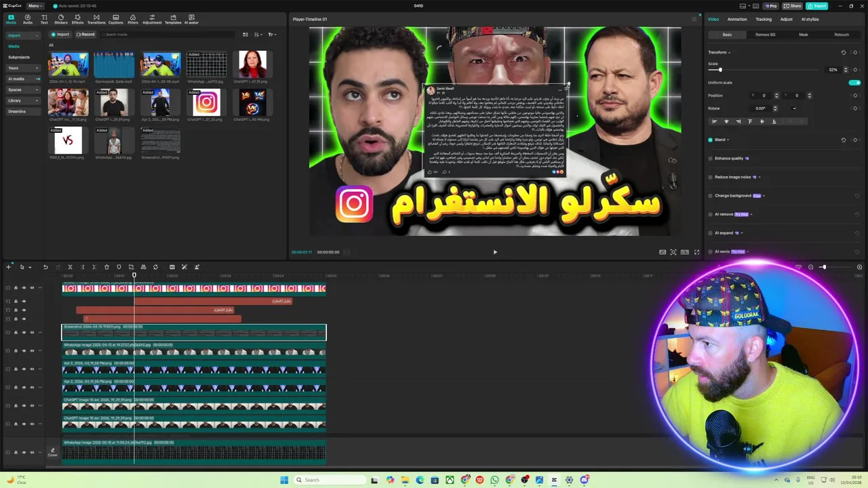
Task: Click the fullscreen preview icon
Action: point(696,252)
